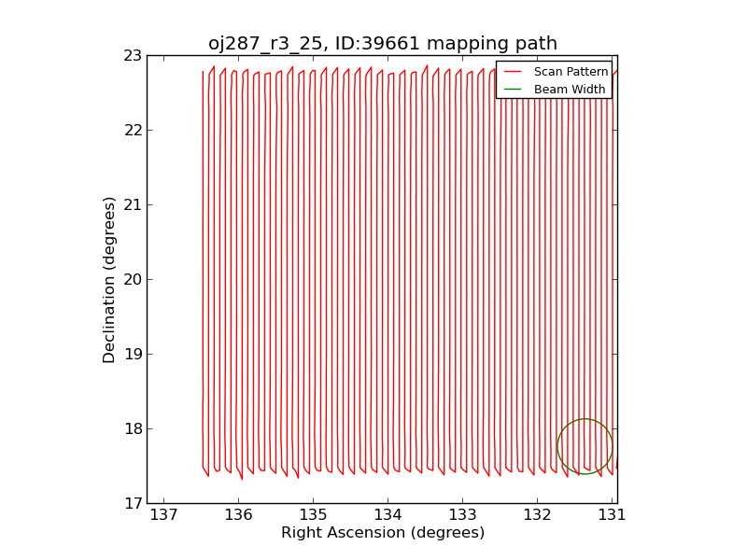Image resolution: width=747 pixels, height=560 pixels.
Task: Click the "Declination (degrees)" axis label
Action: click(x=109, y=279)
